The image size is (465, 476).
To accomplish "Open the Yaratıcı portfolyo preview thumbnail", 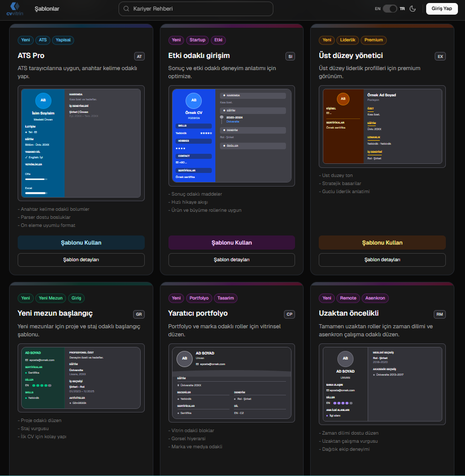I will pyautogui.click(x=231, y=383).
